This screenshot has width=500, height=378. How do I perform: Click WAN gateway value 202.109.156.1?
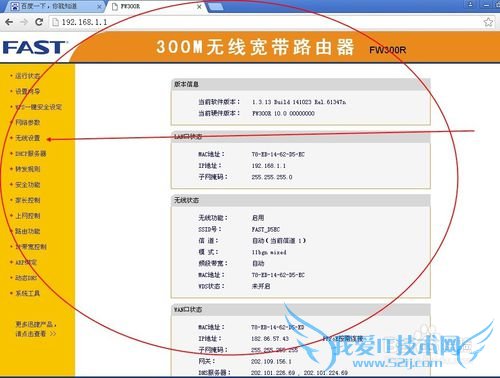[x=271, y=361]
